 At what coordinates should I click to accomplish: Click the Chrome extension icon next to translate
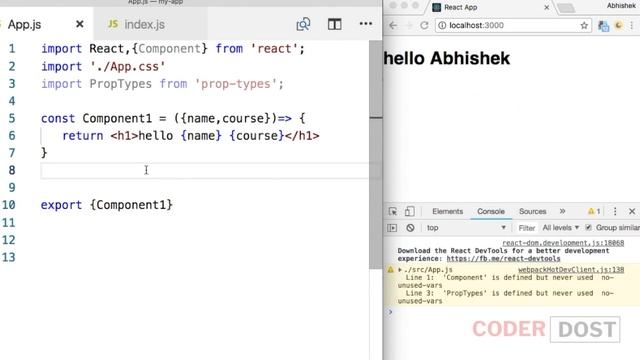pyautogui.click(x=618, y=25)
